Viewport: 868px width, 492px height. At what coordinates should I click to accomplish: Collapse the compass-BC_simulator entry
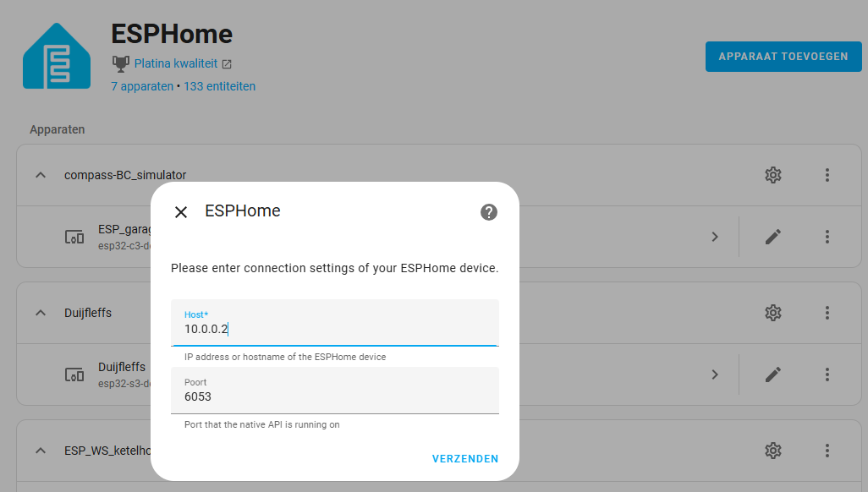coord(41,175)
